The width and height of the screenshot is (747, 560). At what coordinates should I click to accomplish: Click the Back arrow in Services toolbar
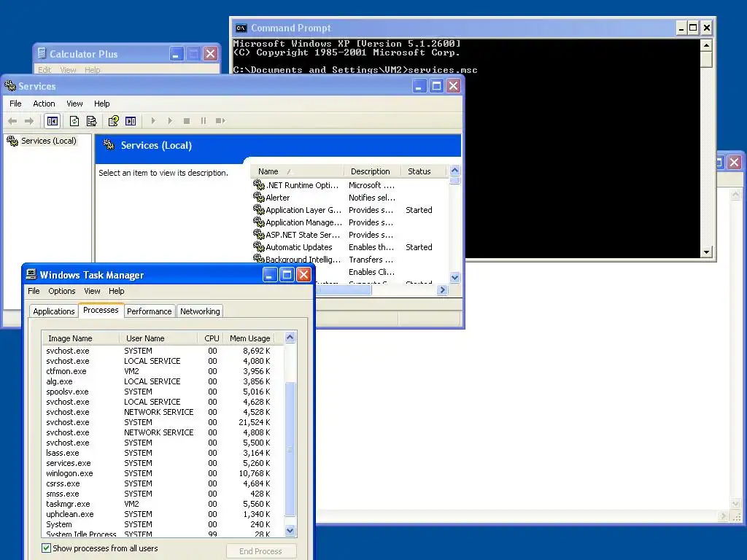[x=12, y=121]
